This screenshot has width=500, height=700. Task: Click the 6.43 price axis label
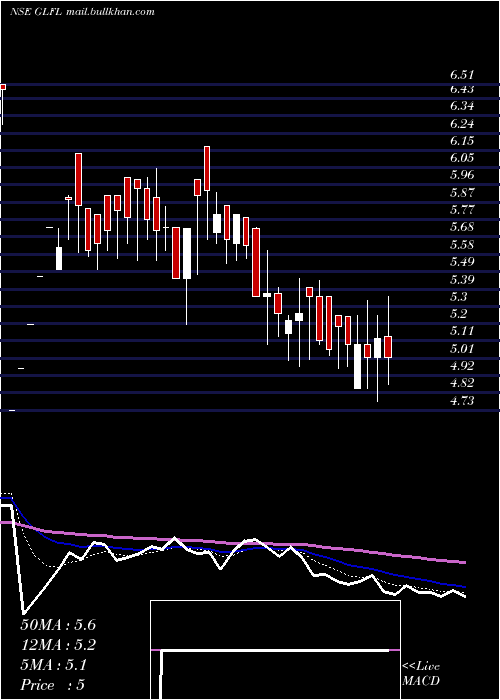[x=462, y=89]
